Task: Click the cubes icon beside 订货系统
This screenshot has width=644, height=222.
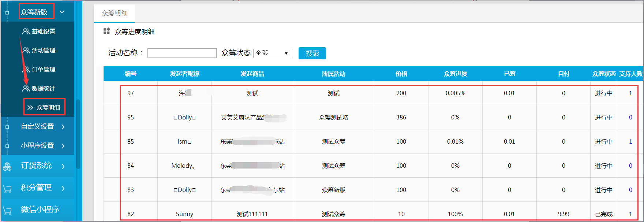Action: pos(7,166)
